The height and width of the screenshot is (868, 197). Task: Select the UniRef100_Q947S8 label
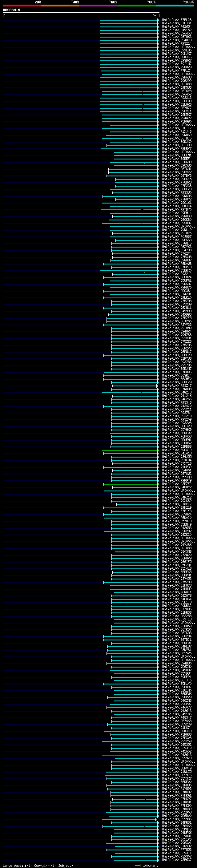click(x=177, y=335)
